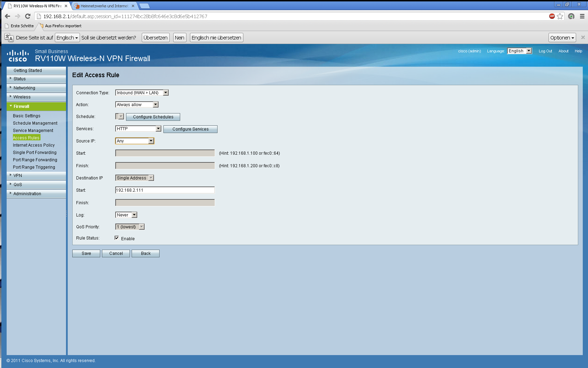This screenshot has width=588, height=368.
Task: Expand the Status menu
Action: coord(36,79)
